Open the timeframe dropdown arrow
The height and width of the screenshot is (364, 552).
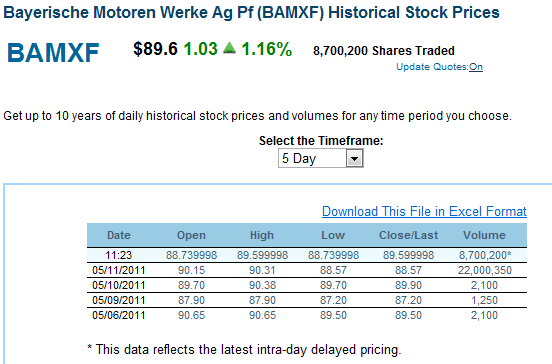click(355, 158)
